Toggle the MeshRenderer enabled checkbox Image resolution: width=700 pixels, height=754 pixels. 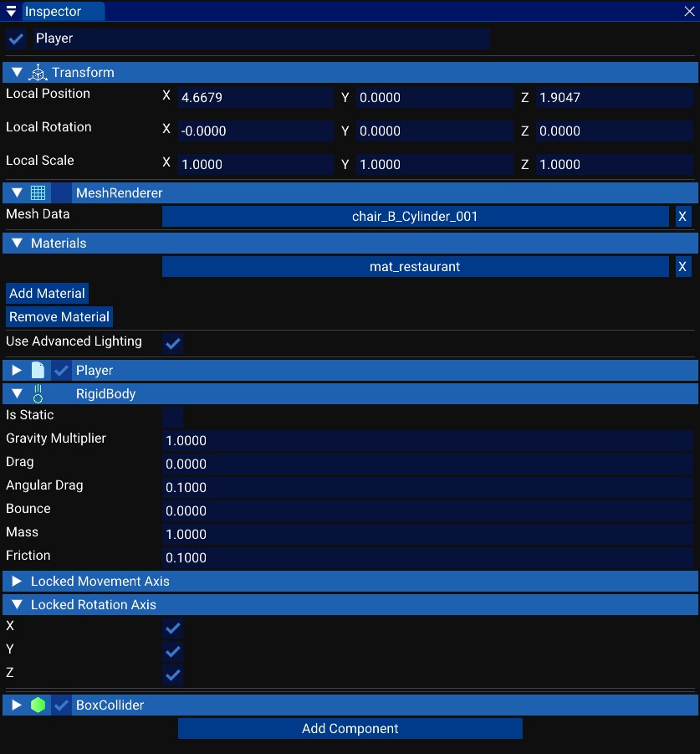(x=62, y=192)
